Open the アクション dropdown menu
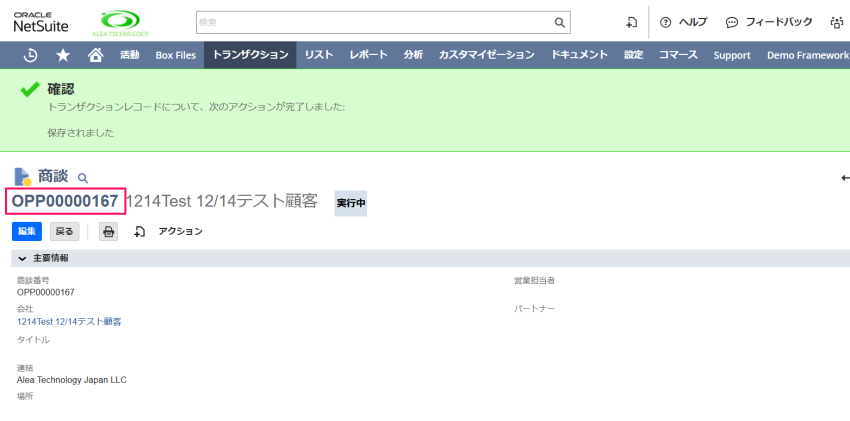This screenshot has width=850, height=421. (x=181, y=231)
